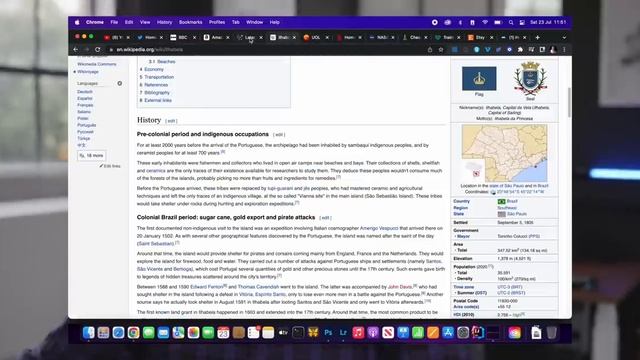This screenshot has width=640, height=360.
Task: Launch Lightroom from the Dock
Action: (x=343, y=333)
